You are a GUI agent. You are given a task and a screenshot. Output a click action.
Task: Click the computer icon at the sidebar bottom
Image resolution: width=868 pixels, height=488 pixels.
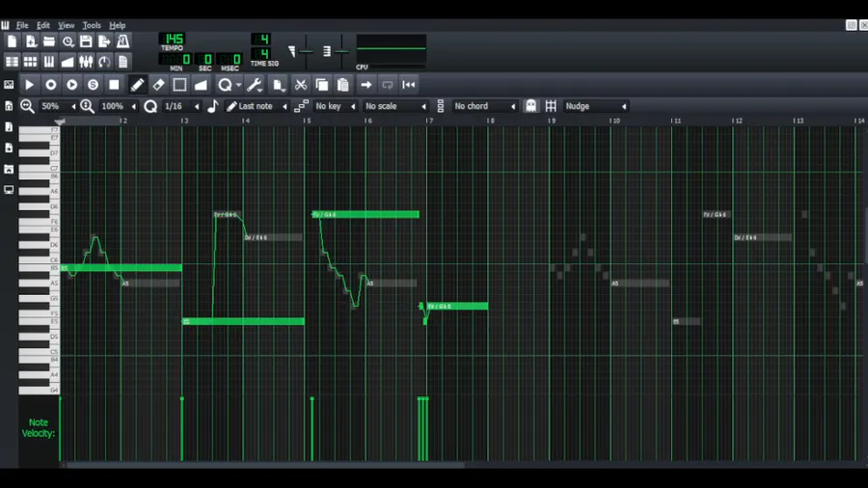[x=9, y=190]
